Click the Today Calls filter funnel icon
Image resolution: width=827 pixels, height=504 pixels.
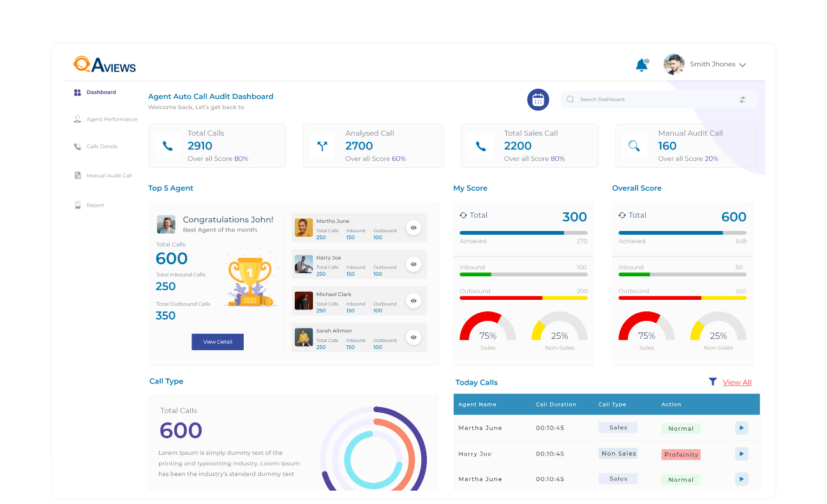[x=713, y=382]
